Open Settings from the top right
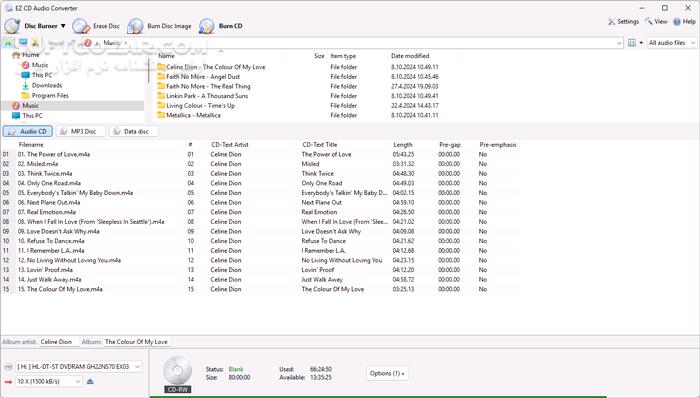This screenshot has height=398, width=700. tap(623, 21)
